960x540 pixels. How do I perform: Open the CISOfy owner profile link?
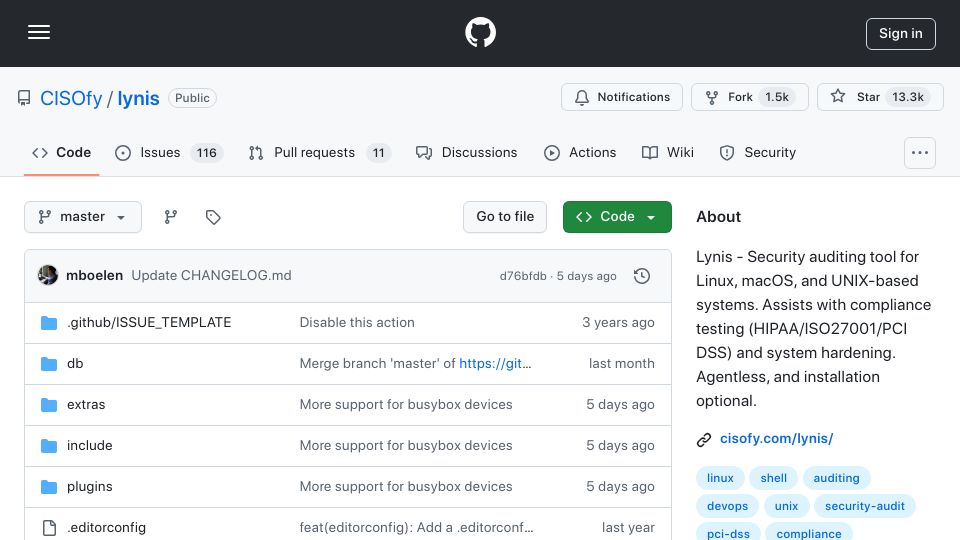pyautogui.click(x=71, y=98)
